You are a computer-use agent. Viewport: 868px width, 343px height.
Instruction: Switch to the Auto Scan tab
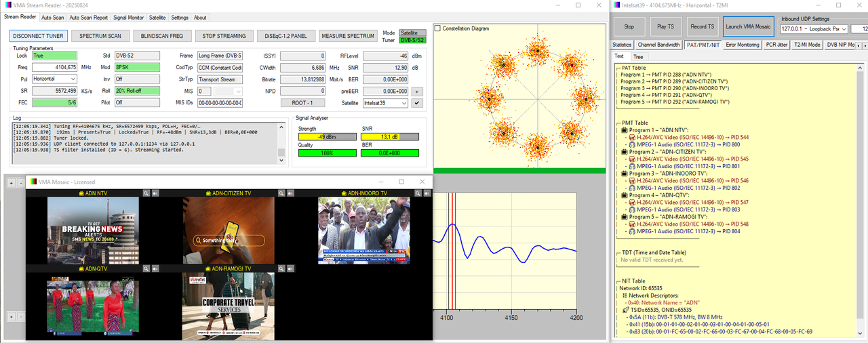point(52,18)
